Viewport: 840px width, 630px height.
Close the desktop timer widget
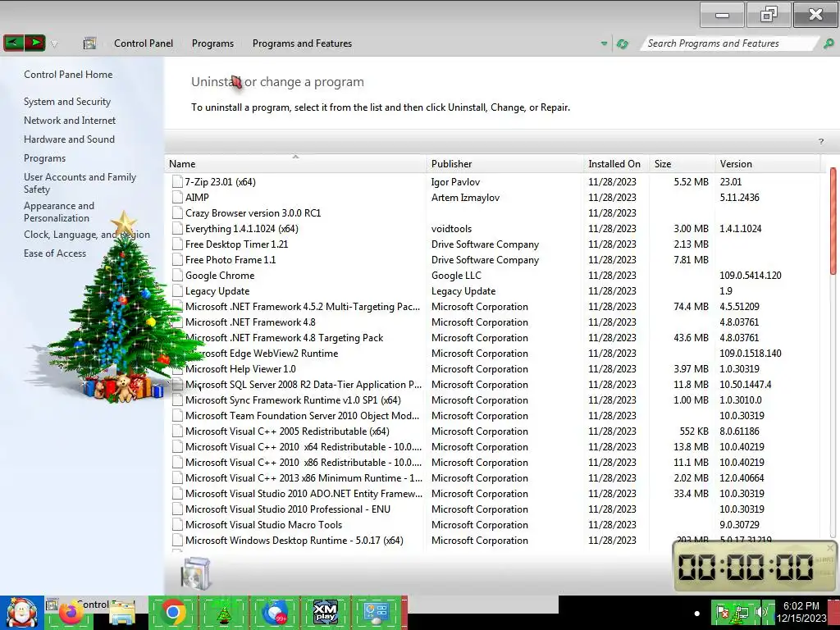pyautogui.click(x=830, y=547)
